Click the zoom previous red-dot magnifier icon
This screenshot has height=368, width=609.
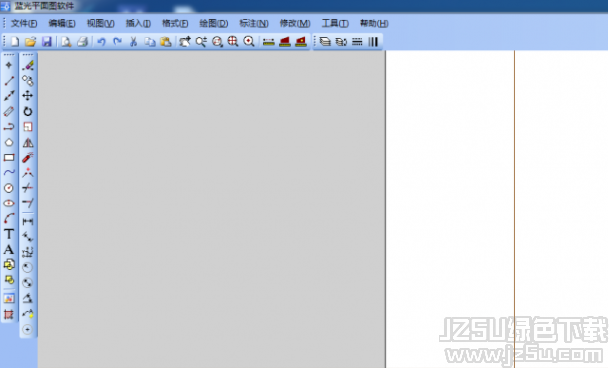coord(249,42)
